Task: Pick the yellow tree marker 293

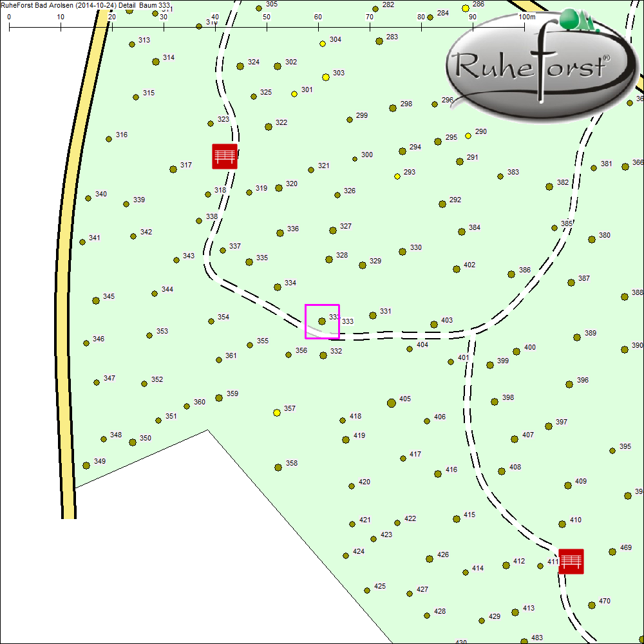Action: click(x=397, y=176)
